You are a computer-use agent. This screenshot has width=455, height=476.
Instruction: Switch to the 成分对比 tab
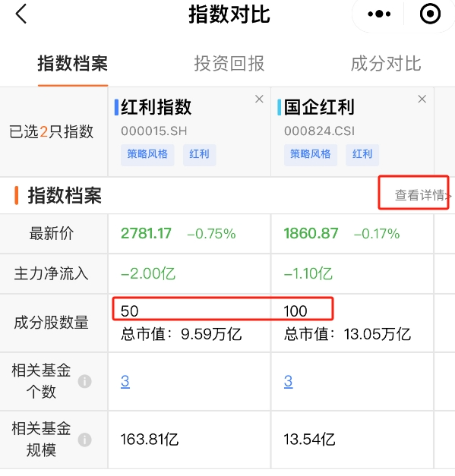[x=386, y=64]
